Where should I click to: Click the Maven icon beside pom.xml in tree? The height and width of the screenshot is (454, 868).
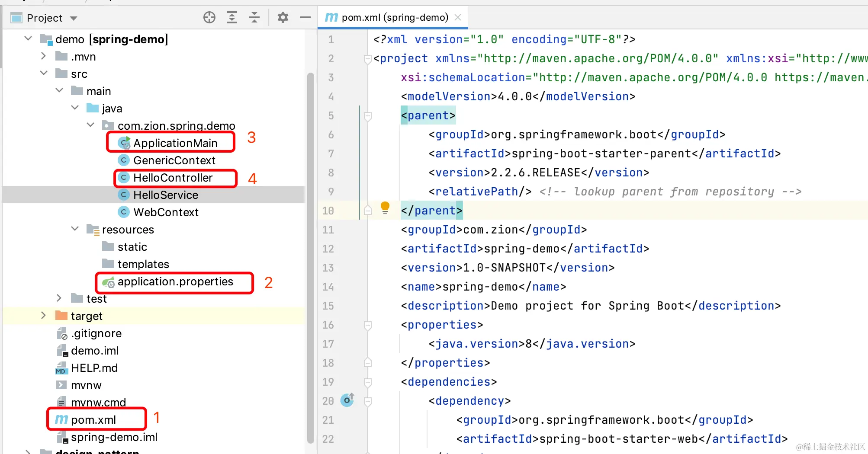coord(61,419)
